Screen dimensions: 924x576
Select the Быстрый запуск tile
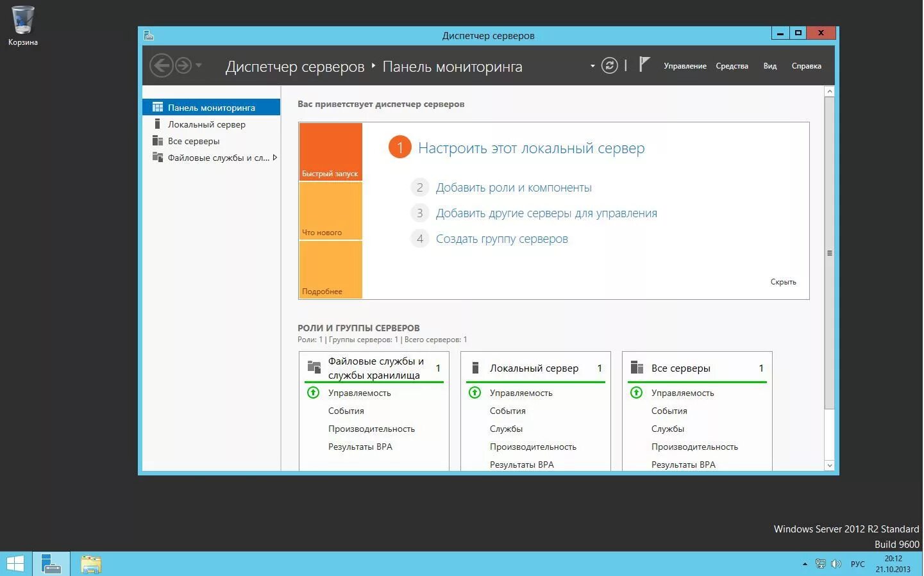pyautogui.click(x=330, y=152)
